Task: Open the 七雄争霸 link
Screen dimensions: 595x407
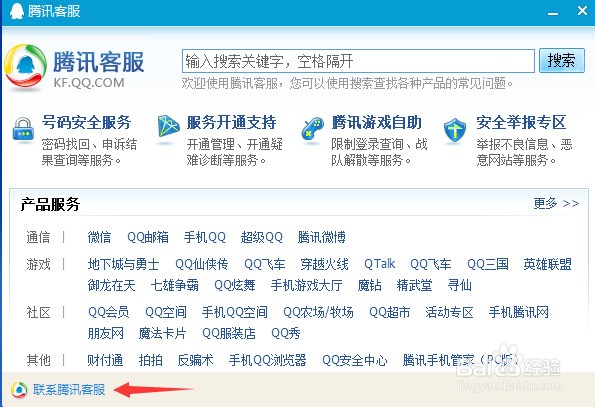Action: coord(175,285)
